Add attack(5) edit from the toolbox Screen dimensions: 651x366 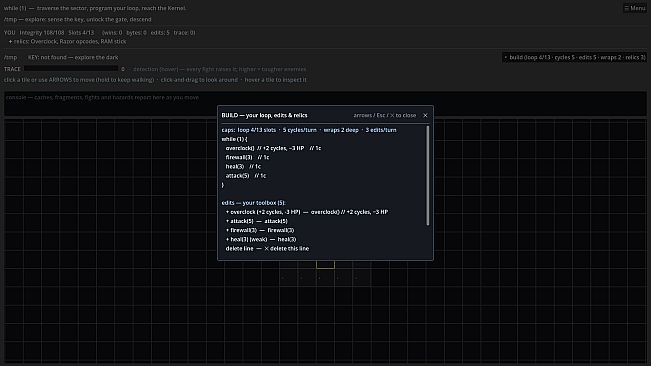(257, 221)
